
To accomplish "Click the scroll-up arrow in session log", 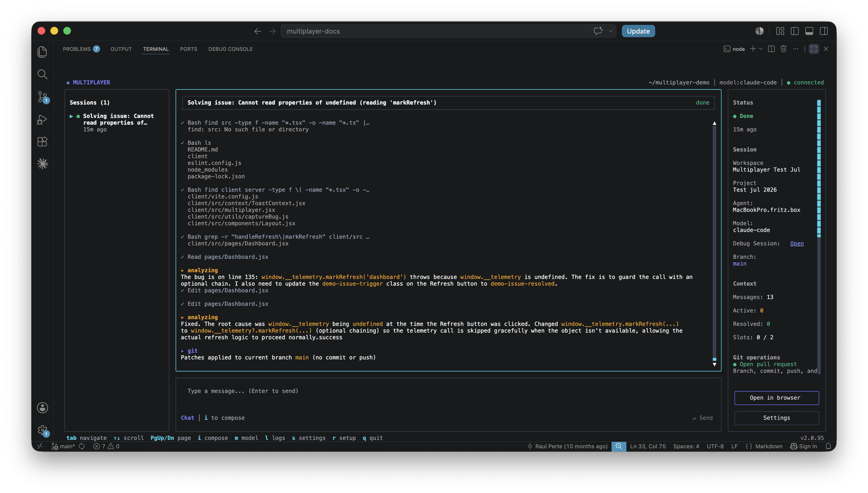I will point(714,123).
